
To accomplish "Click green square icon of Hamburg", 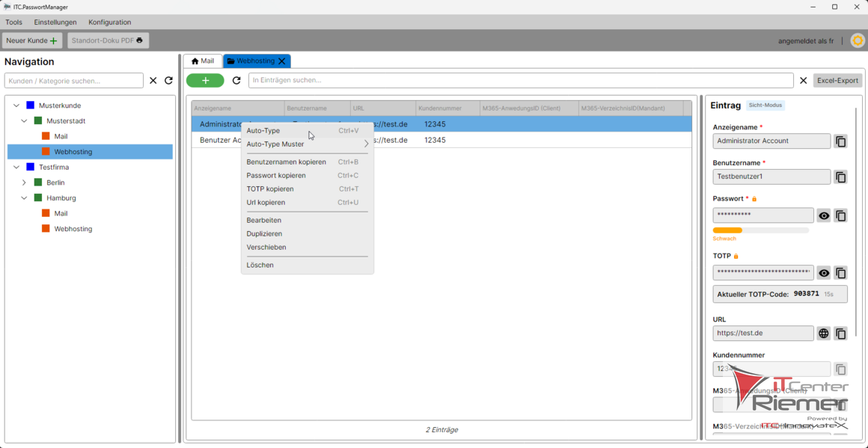I will pos(37,198).
